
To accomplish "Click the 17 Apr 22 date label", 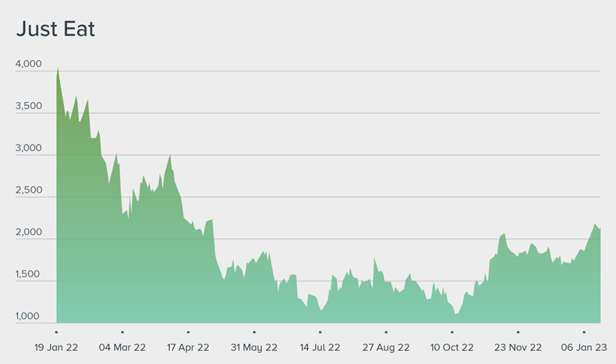I will tap(188, 347).
